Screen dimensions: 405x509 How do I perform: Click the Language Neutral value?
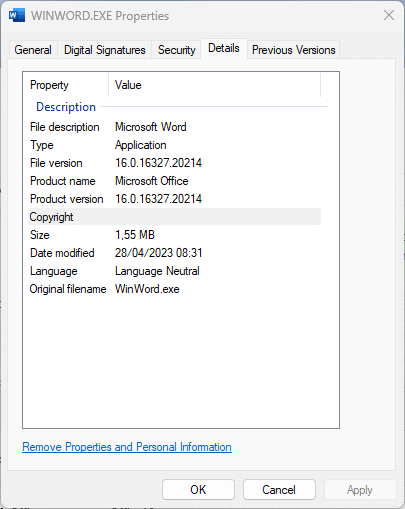coord(157,271)
